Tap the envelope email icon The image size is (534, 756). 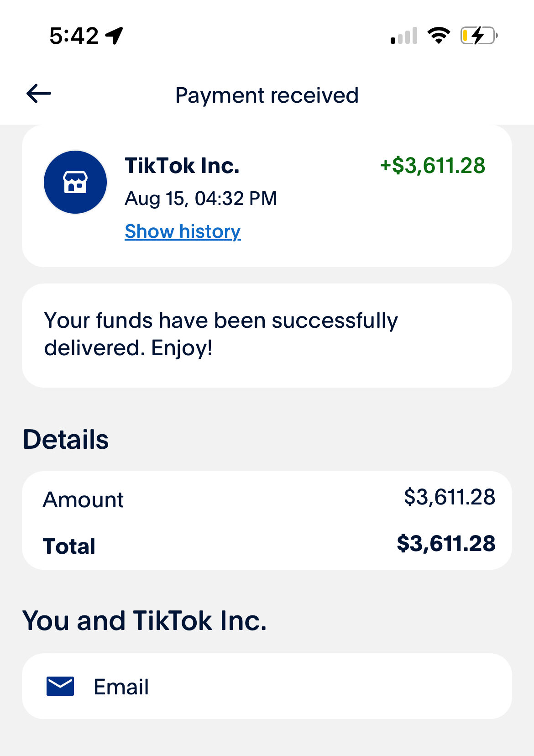click(x=60, y=686)
